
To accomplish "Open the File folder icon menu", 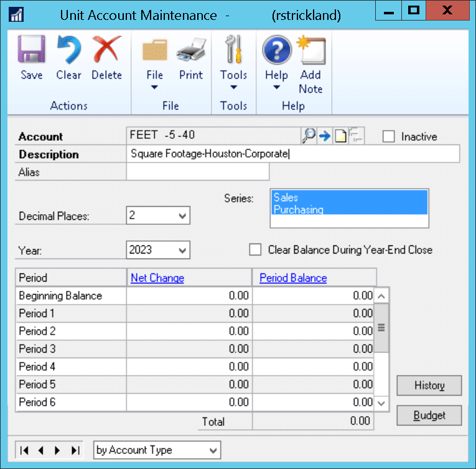I will [155, 50].
